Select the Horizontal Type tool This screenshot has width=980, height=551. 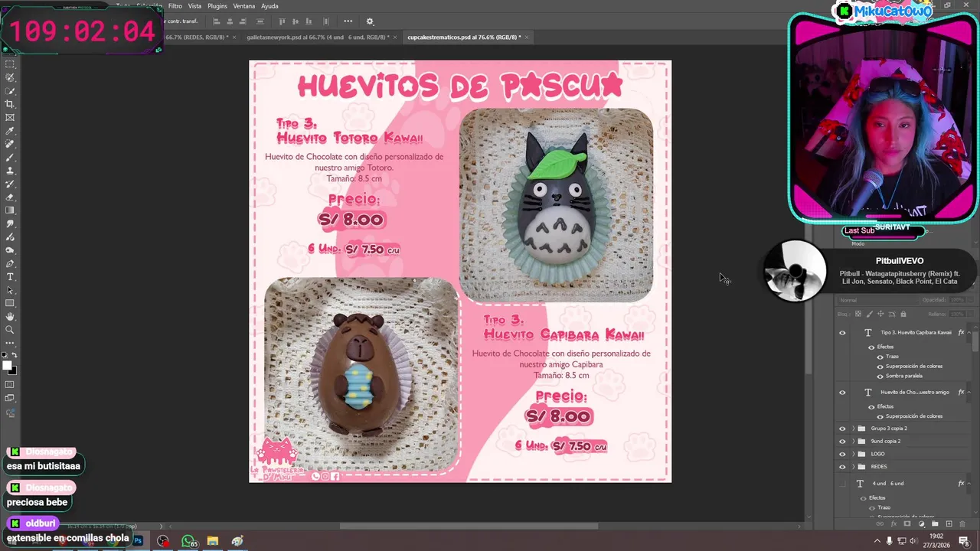click(10, 277)
